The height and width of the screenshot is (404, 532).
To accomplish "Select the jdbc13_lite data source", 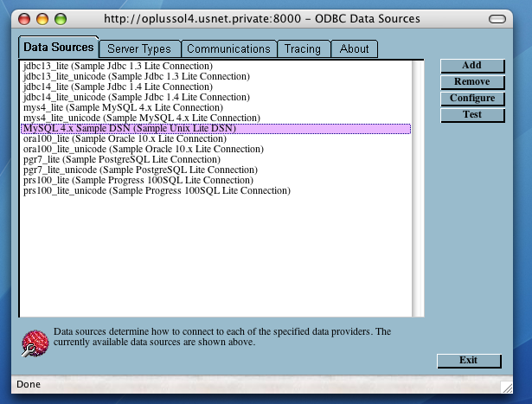I will (215, 66).
